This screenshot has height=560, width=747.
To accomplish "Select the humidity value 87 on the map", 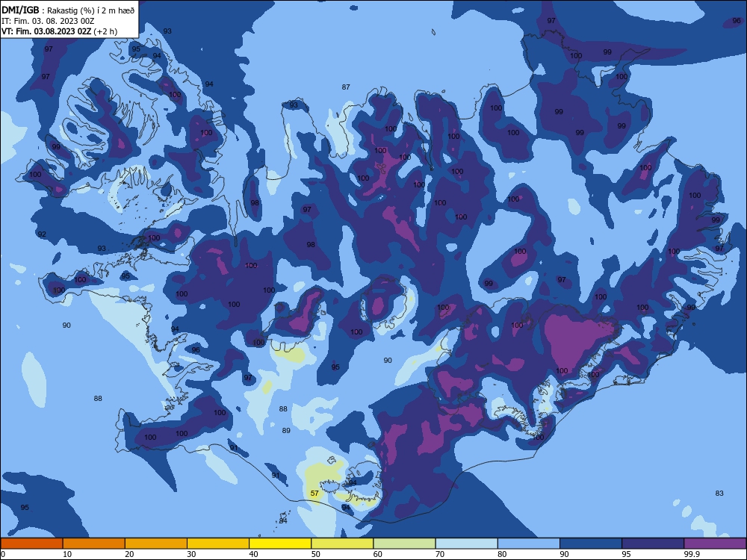I will (x=346, y=87).
